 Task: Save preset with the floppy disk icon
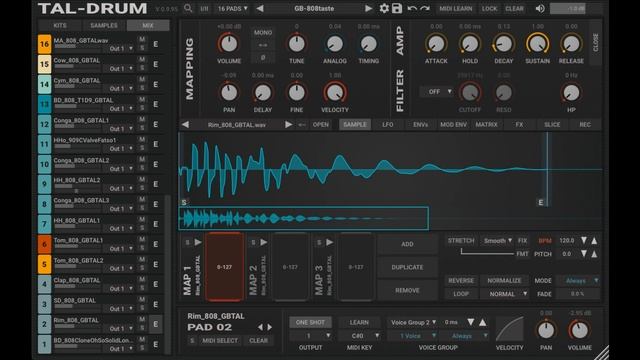coord(397,8)
